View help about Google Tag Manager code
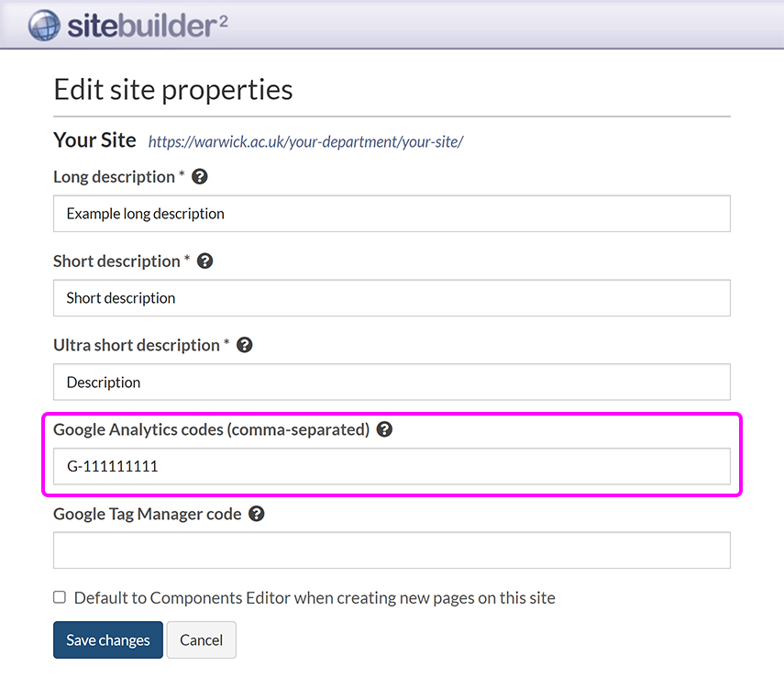The height and width of the screenshot is (700, 784). pos(256,513)
